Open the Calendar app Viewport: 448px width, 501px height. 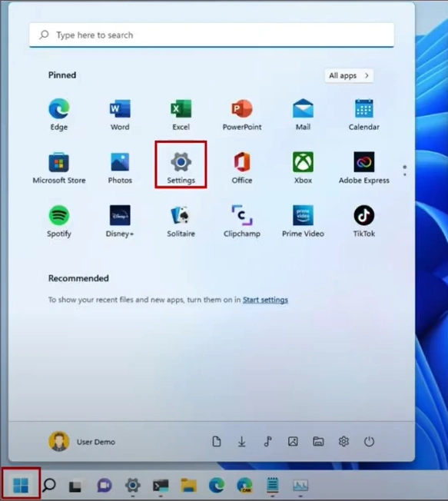pyautogui.click(x=364, y=114)
